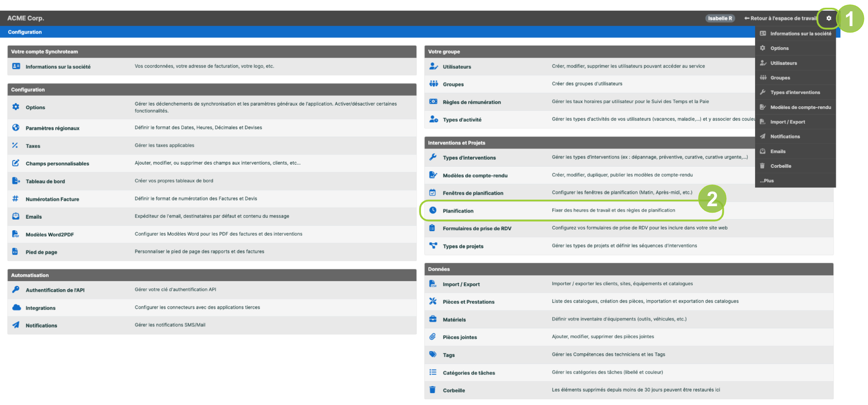Open the Types d'activité link

click(x=462, y=120)
